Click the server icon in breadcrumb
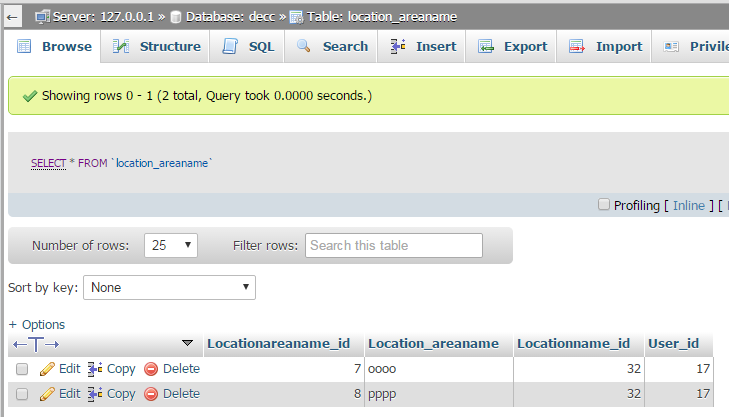 click(x=42, y=17)
